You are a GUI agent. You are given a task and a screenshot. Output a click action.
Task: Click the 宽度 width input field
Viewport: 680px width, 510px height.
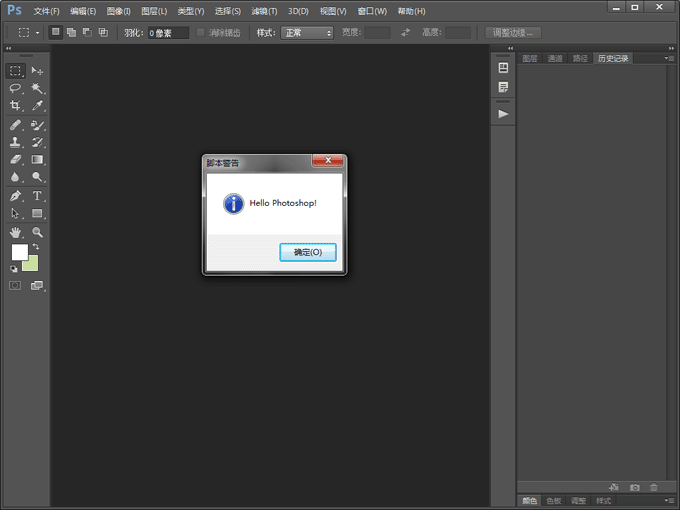[377, 33]
